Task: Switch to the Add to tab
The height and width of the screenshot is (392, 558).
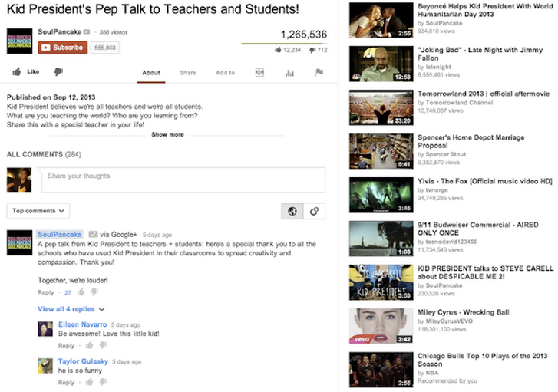Action: (225, 73)
